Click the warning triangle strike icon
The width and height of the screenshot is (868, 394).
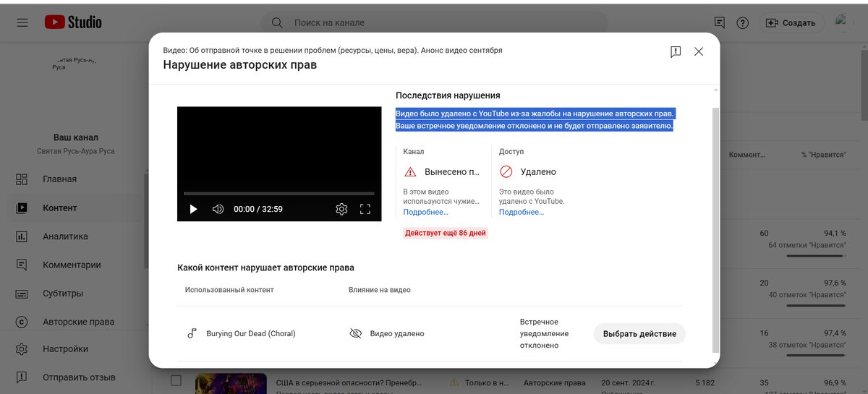[410, 172]
